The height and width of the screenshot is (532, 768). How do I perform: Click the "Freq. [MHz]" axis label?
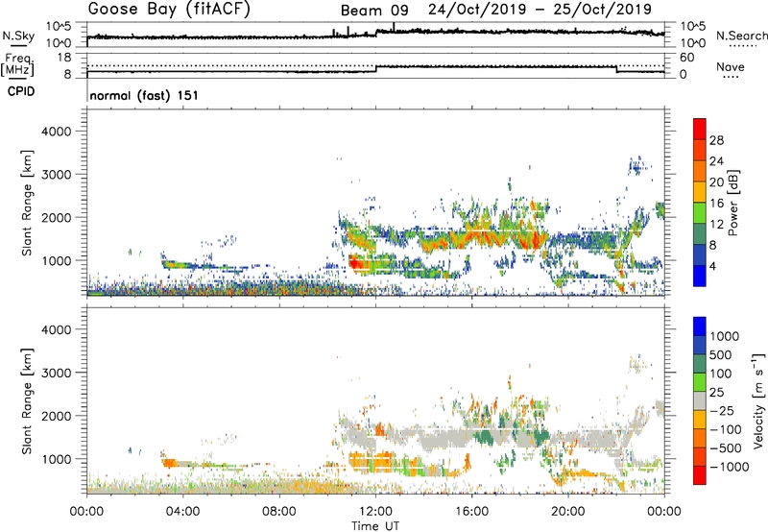click(17, 65)
